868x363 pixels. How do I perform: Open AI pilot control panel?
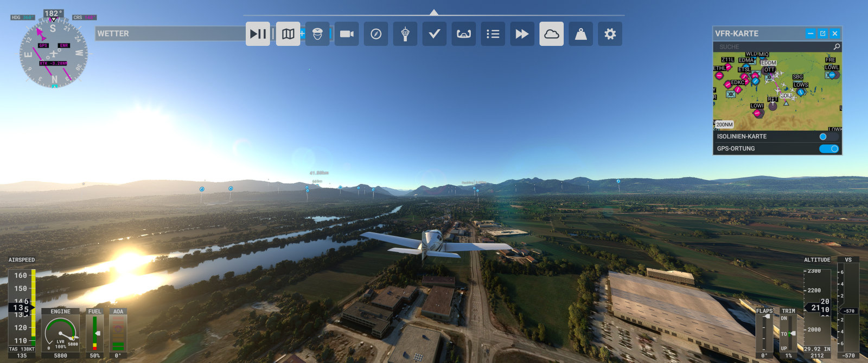tap(317, 34)
